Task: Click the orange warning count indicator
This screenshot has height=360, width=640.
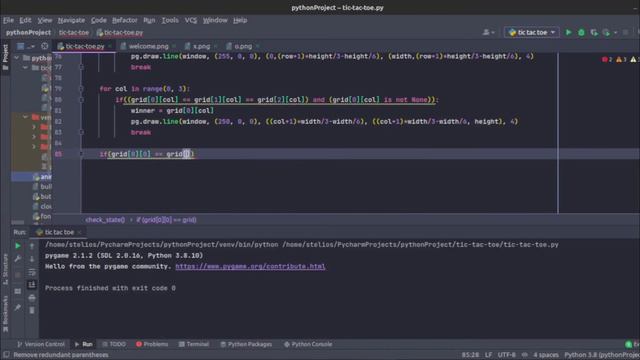Action: 621,59
